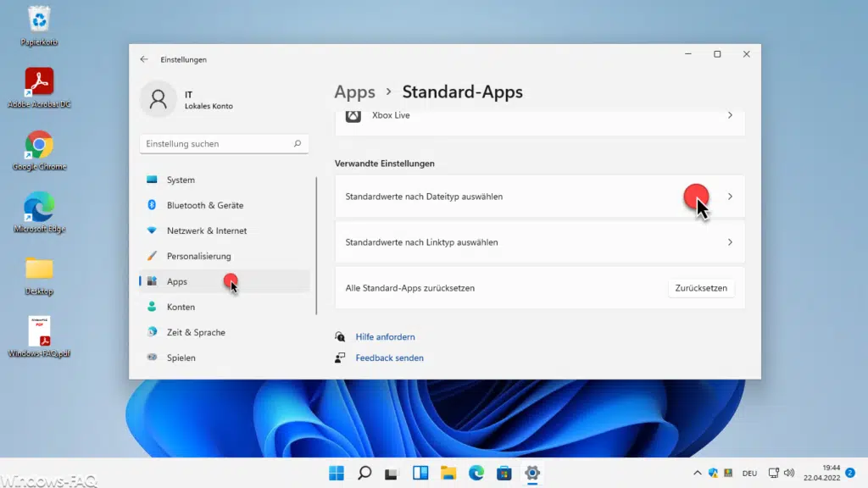Expand Standardwerte nach Dateityp auswählen

click(x=729, y=197)
